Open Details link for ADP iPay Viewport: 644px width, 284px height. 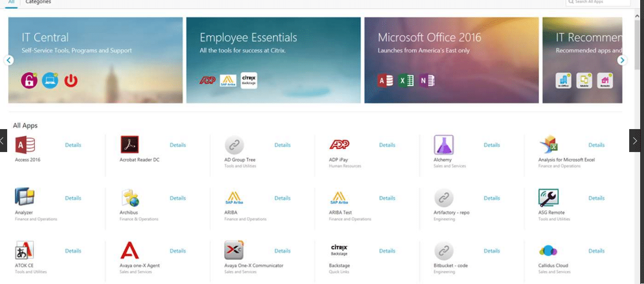(x=387, y=145)
